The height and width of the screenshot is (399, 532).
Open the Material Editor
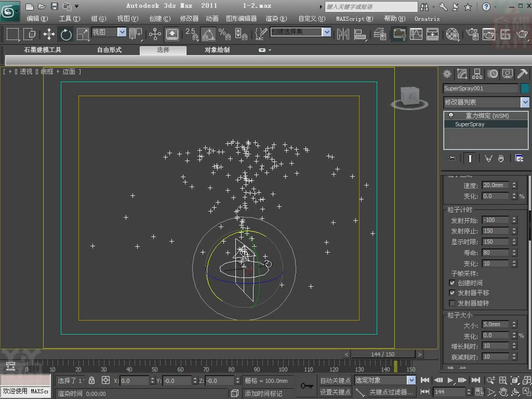tap(452, 34)
